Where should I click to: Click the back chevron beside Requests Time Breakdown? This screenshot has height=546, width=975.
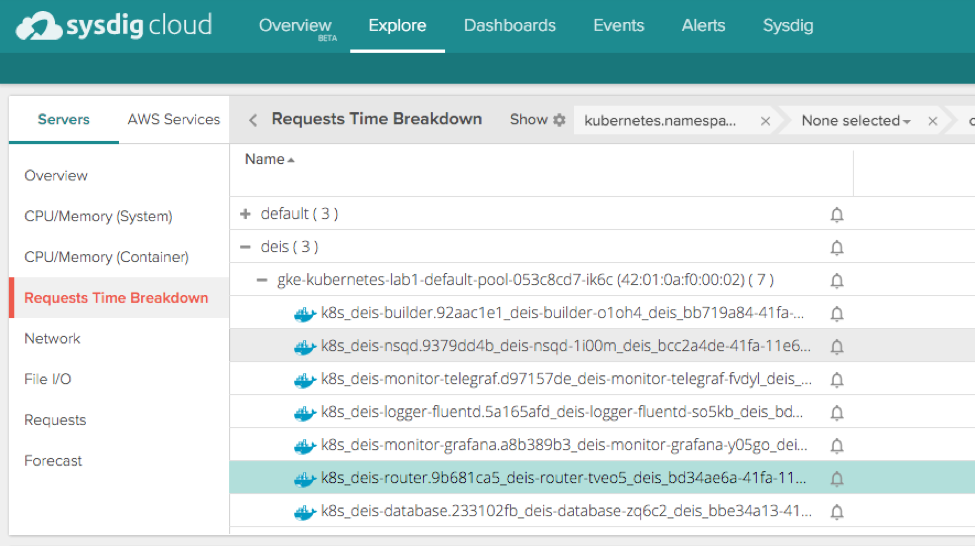252,120
